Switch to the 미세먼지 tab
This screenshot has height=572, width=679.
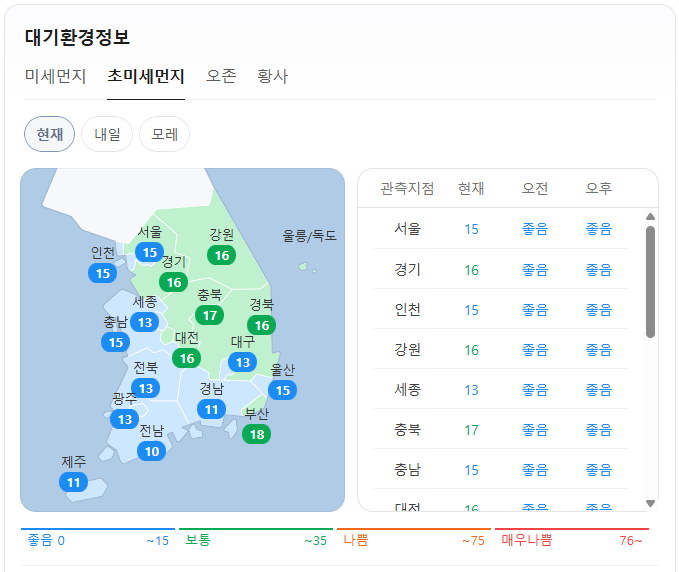(x=55, y=76)
